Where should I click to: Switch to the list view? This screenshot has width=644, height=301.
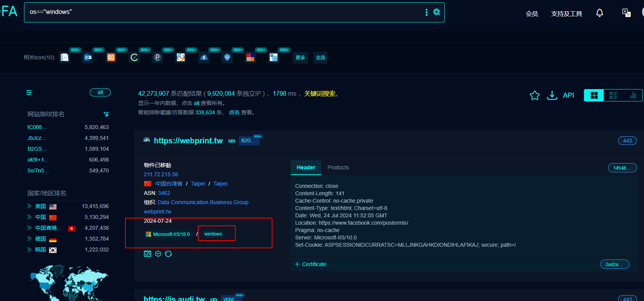coord(613,95)
